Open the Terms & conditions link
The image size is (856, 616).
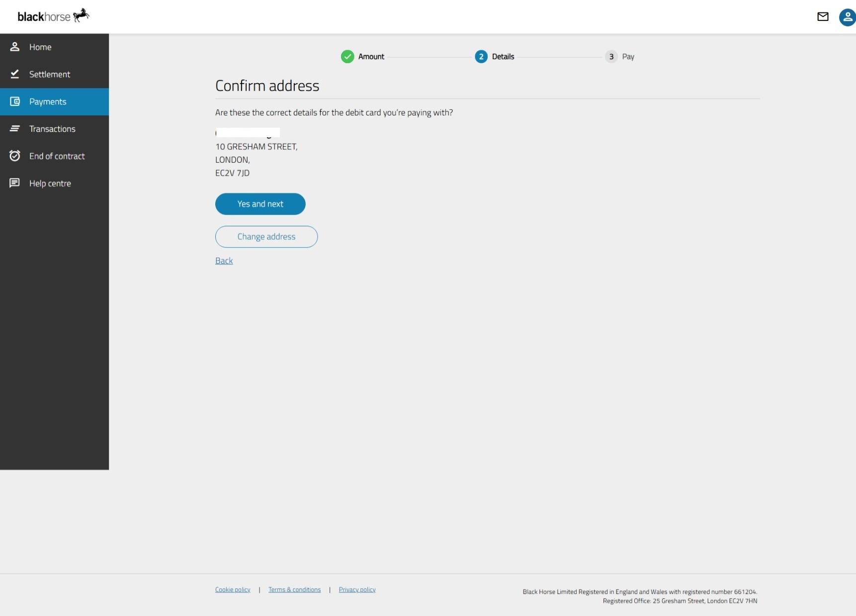pyautogui.click(x=295, y=590)
